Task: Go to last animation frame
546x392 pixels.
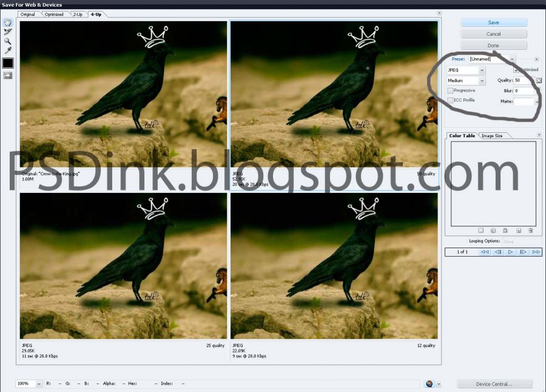Action: click(x=536, y=252)
